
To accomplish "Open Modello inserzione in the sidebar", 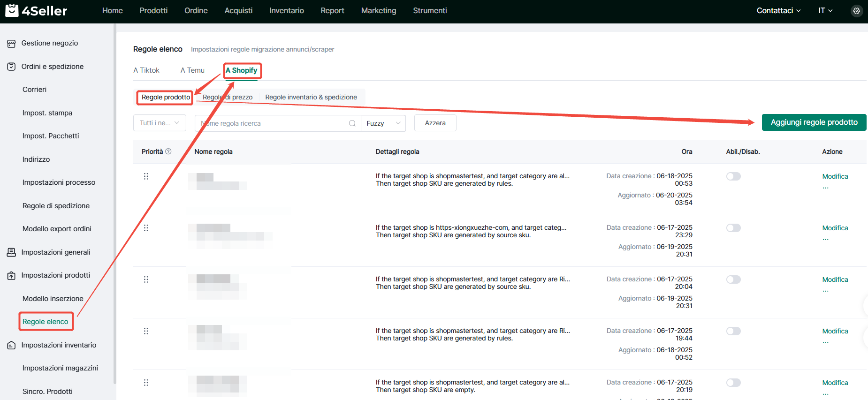I will click(x=53, y=299).
